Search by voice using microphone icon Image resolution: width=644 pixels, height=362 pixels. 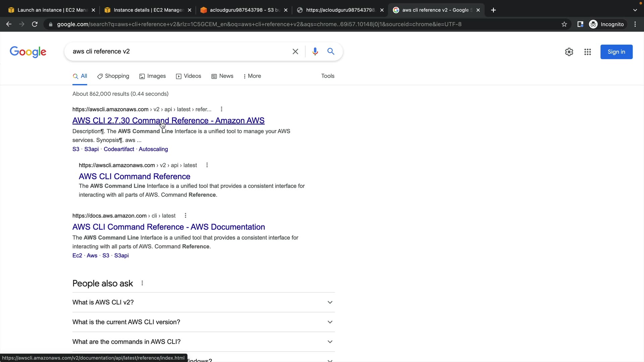pos(315,51)
